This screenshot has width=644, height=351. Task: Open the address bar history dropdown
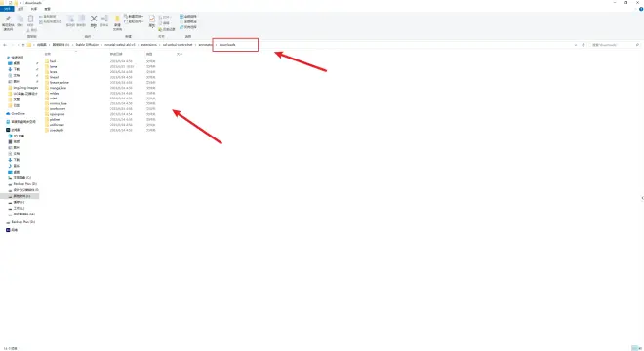(576, 45)
